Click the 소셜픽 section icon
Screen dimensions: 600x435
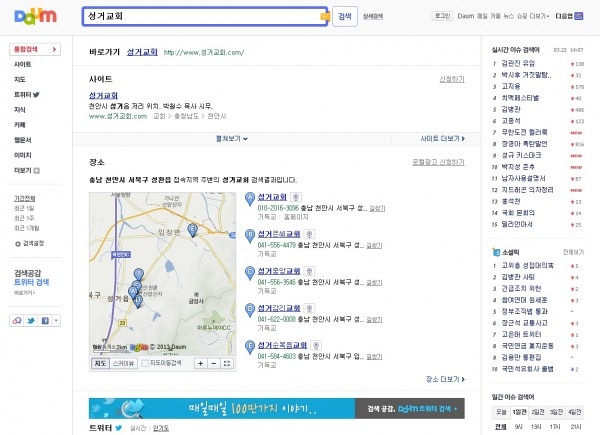pos(496,252)
